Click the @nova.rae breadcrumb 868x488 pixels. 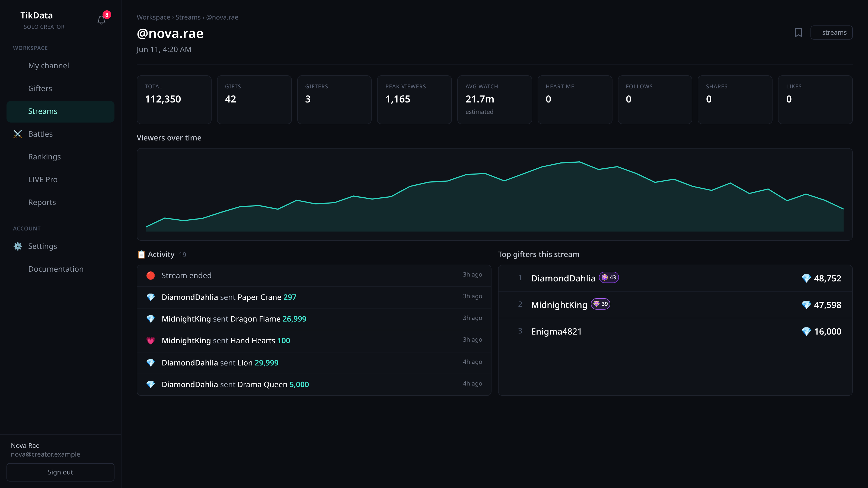point(222,17)
